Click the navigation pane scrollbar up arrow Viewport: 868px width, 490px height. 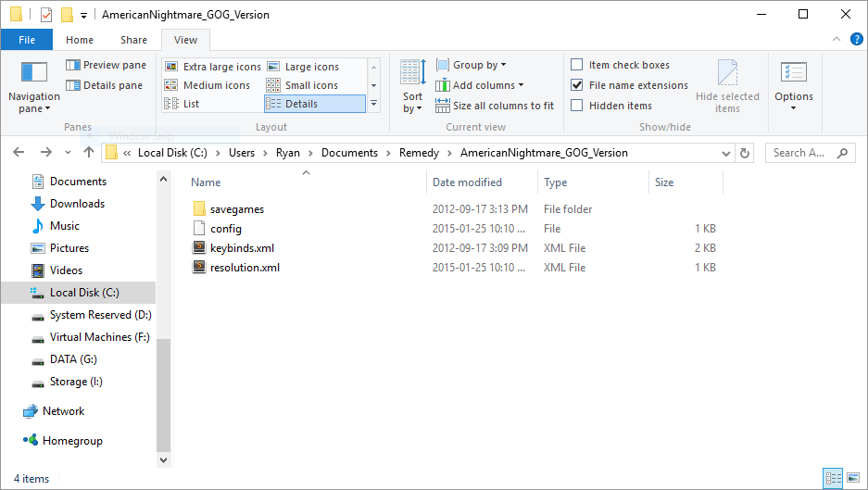point(163,179)
